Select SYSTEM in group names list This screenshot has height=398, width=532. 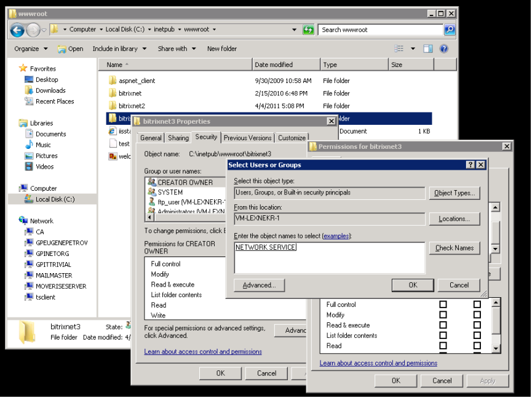tap(170, 192)
